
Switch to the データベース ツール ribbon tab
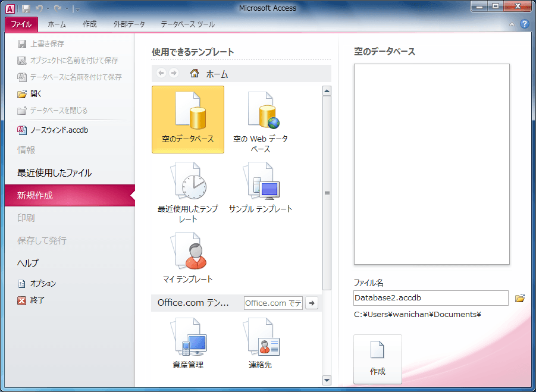[187, 24]
